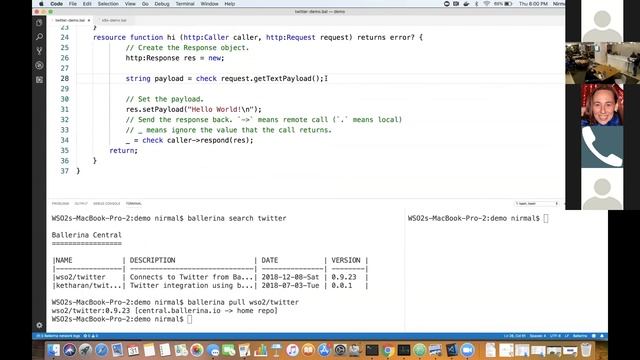
Task: Click the room camera video thumbnail
Action: [x=602, y=63]
